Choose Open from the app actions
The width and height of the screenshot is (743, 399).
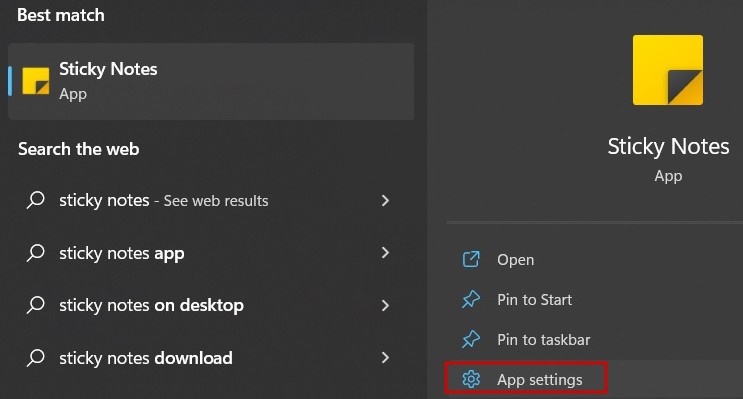516,260
